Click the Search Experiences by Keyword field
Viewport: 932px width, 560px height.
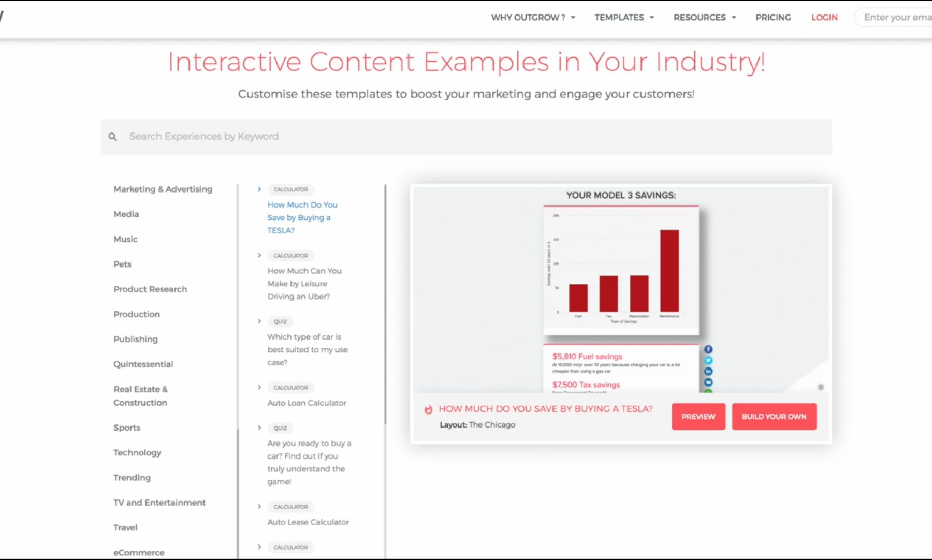(466, 137)
